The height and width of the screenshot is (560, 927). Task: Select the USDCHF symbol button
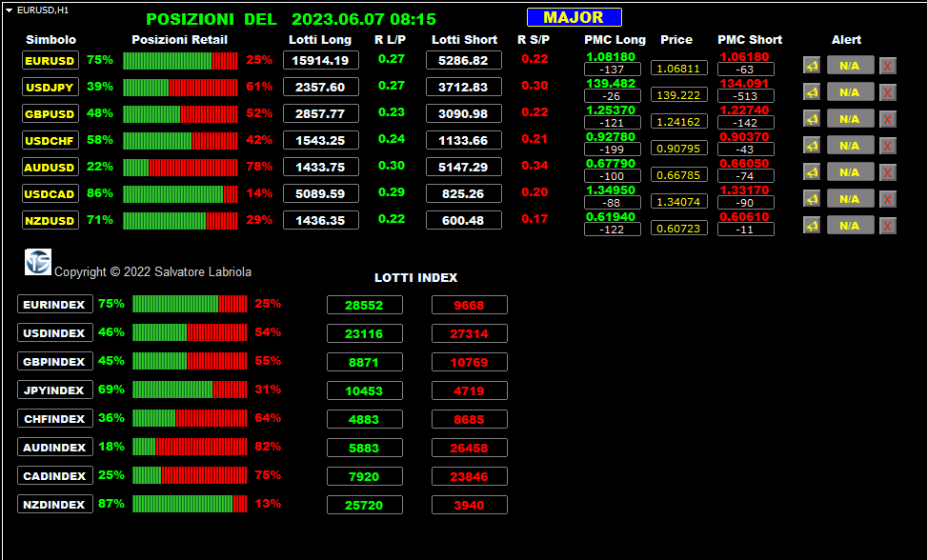point(50,140)
